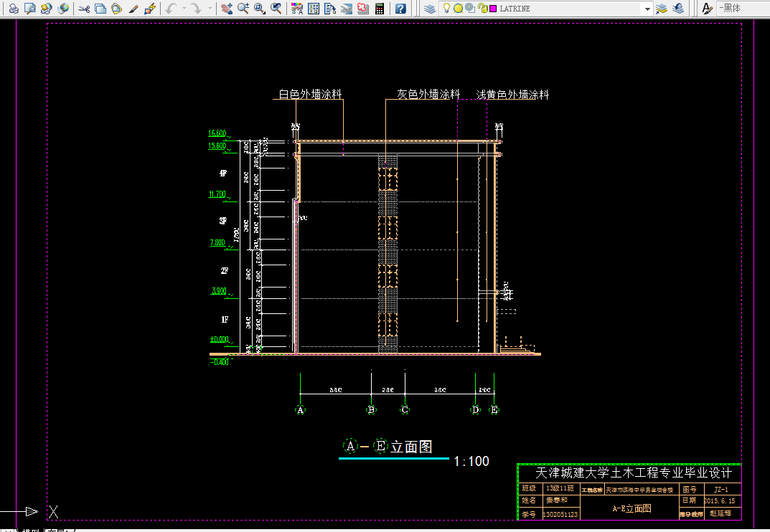Click the 黑体 text style combo box
This screenshot has height=532, width=770.
tap(743, 9)
